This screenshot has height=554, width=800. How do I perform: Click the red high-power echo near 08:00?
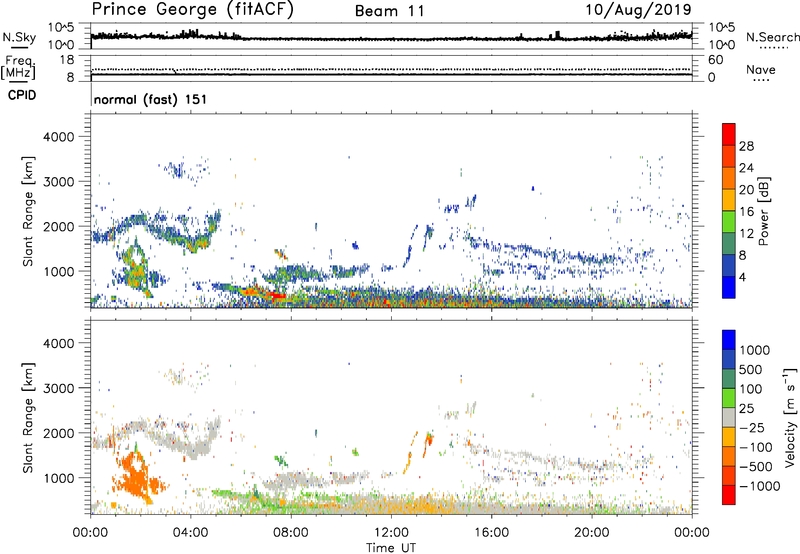click(x=277, y=295)
